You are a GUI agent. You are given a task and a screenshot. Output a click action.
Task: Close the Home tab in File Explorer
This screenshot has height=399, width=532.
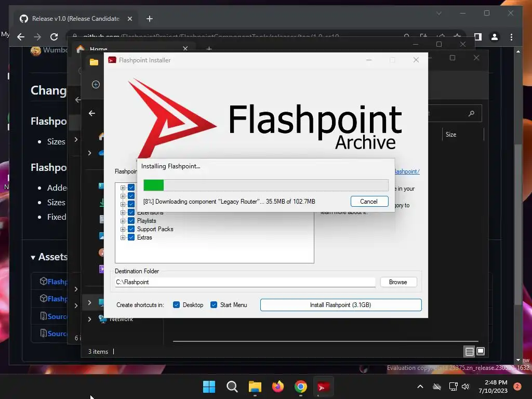(185, 49)
